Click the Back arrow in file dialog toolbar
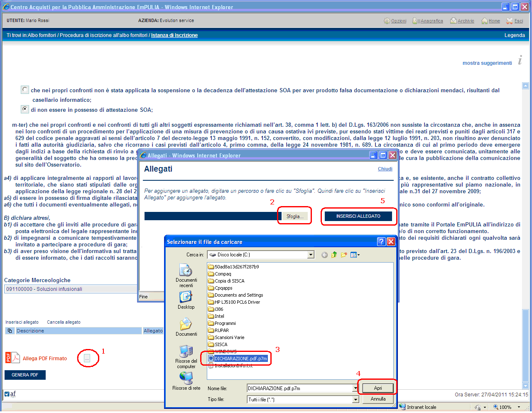The image size is (532, 413). click(324, 255)
